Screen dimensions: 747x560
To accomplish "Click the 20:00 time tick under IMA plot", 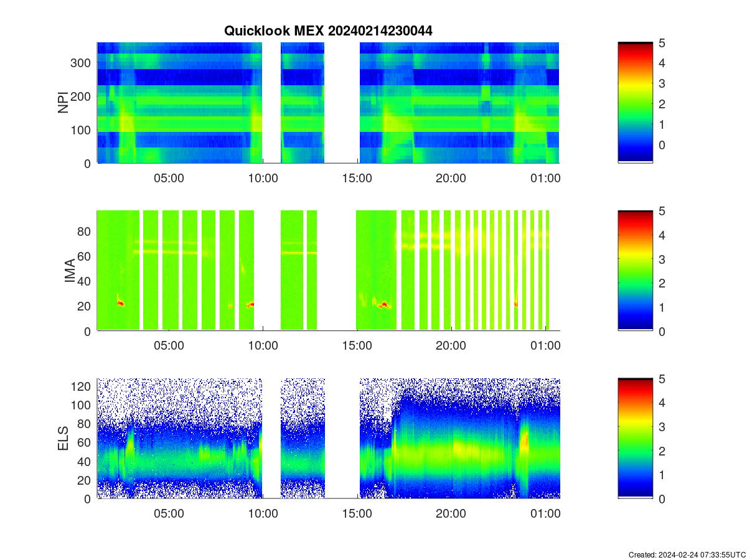I will [451, 345].
